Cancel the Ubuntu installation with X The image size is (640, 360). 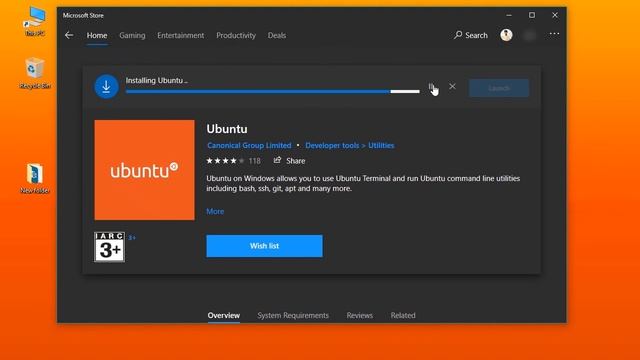[x=452, y=87]
